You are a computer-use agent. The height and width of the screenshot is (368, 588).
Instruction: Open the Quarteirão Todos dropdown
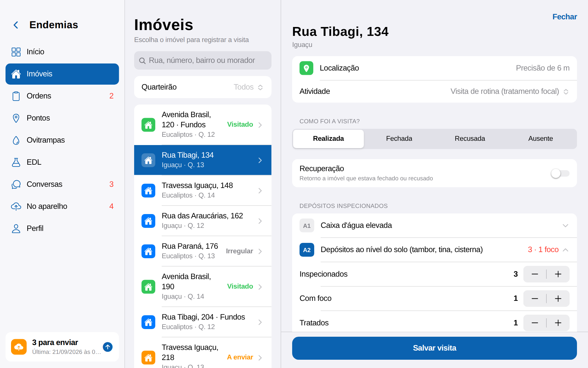pyautogui.click(x=203, y=87)
